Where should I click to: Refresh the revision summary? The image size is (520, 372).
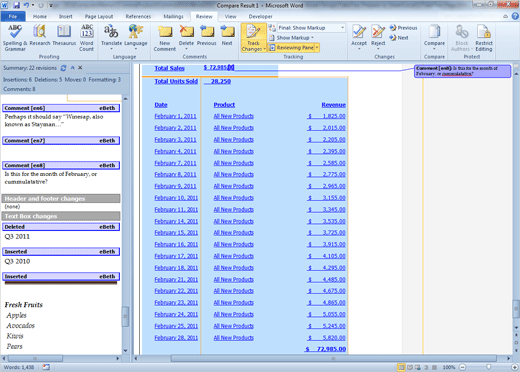[x=63, y=68]
